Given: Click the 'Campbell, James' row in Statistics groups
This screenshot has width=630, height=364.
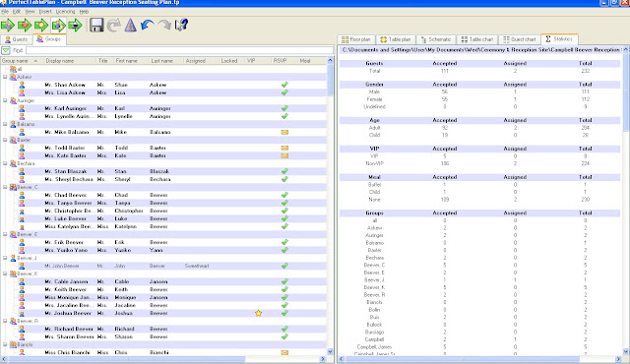Looking at the screenshot, I should [480, 346].
